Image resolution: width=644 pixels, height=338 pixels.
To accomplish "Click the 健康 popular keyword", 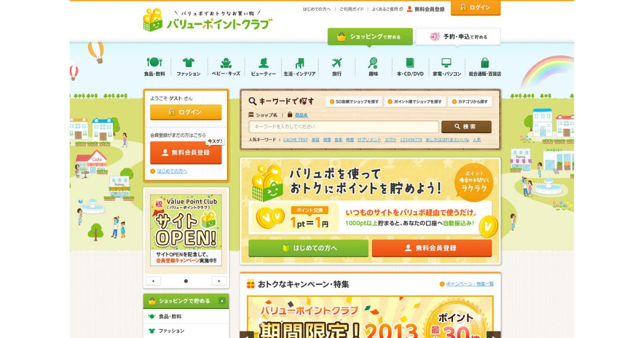I will pyautogui.click(x=327, y=139).
